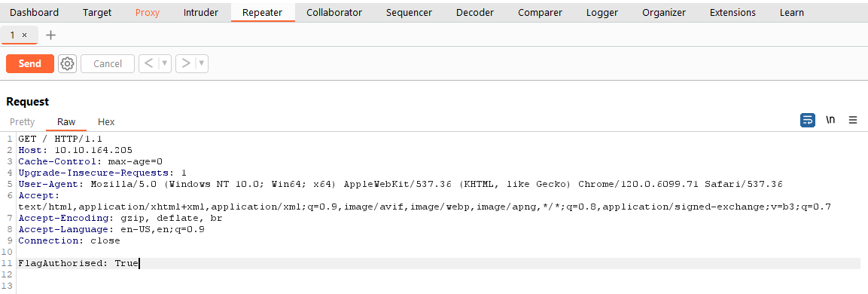Image resolution: width=868 pixels, height=294 pixels.
Task: Expand back history dropdown arrow
Action: point(164,64)
